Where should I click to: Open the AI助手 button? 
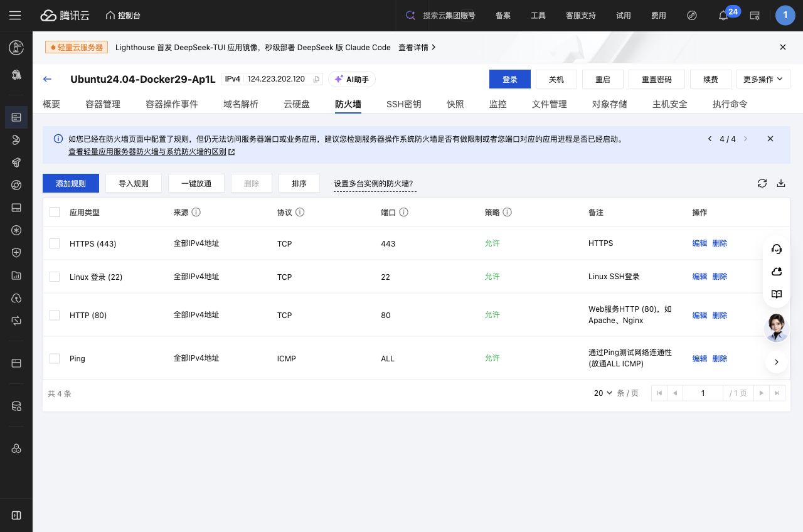pos(352,79)
